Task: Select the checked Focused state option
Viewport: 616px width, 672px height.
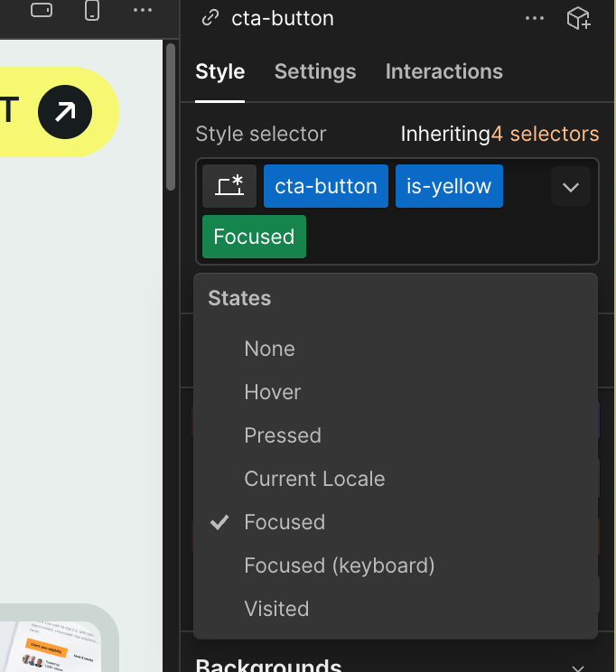Action: 396,522
